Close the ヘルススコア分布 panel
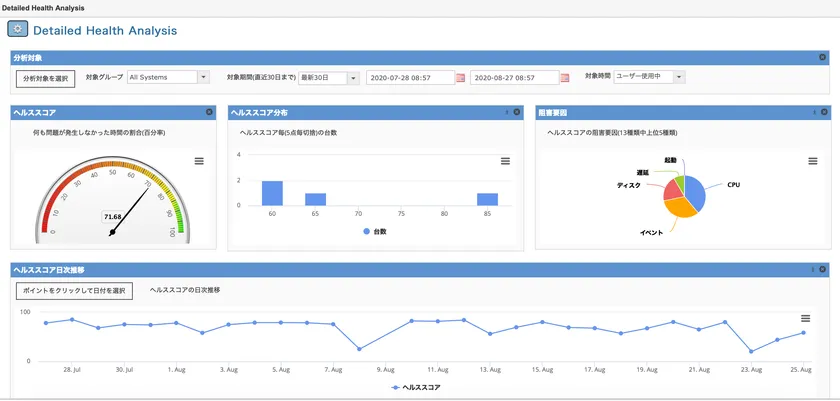The width and height of the screenshot is (840, 401). pyautogui.click(x=515, y=112)
